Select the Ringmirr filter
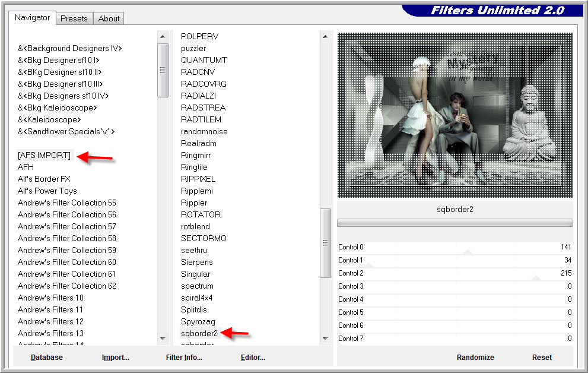The image size is (588, 373). (196, 156)
